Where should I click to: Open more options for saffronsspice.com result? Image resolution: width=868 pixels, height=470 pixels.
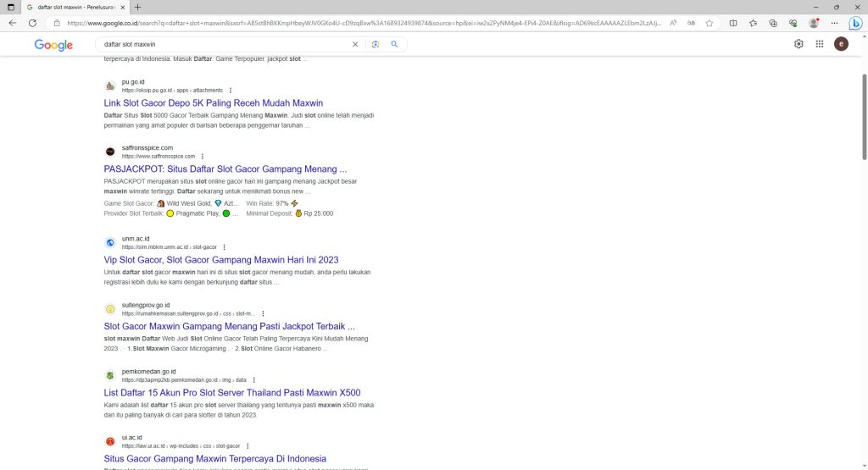203,157
